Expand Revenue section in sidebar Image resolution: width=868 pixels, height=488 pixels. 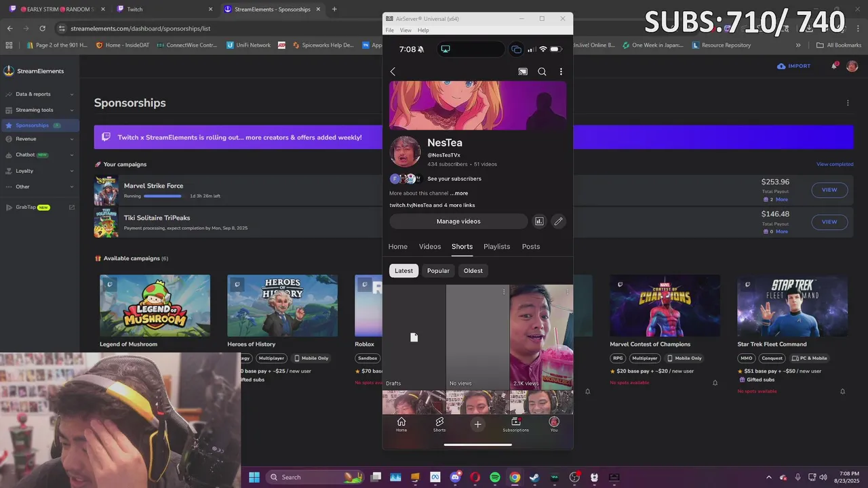[39, 139]
